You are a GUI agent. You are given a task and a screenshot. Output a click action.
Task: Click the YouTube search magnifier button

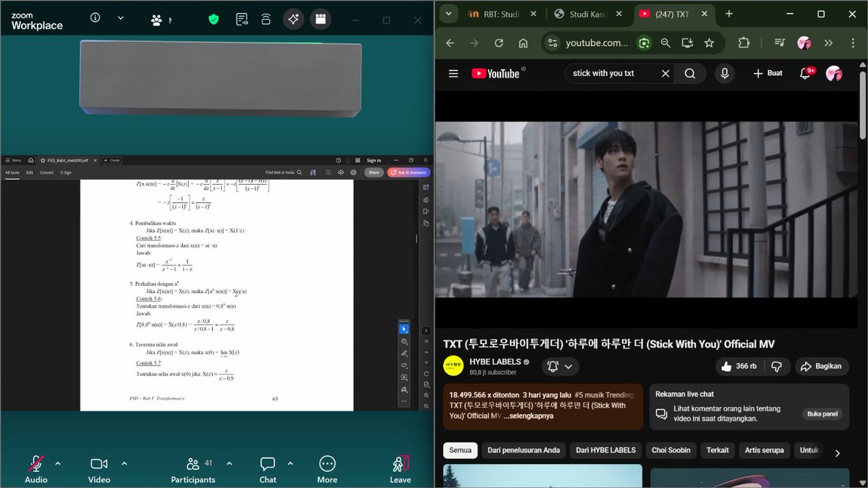690,73
